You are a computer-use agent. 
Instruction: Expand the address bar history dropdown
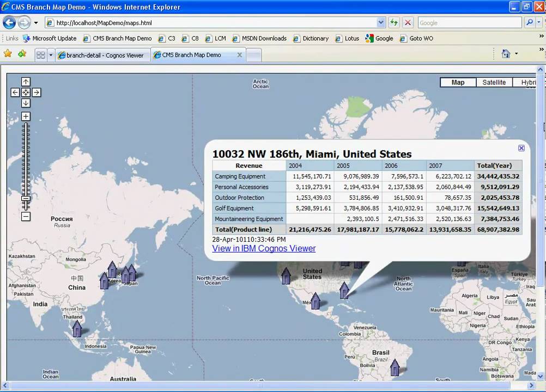[x=381, y=23]
